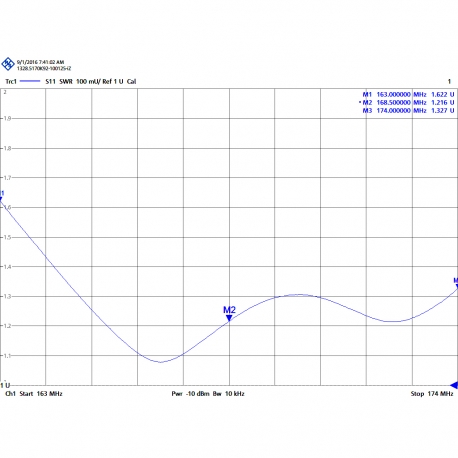Click the M1 marker at trace start

point(1,196)
